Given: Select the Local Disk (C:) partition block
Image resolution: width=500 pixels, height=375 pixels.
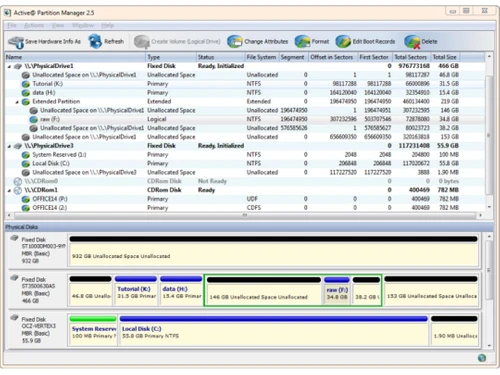Looking at the screenshot, I should (274, 330).
